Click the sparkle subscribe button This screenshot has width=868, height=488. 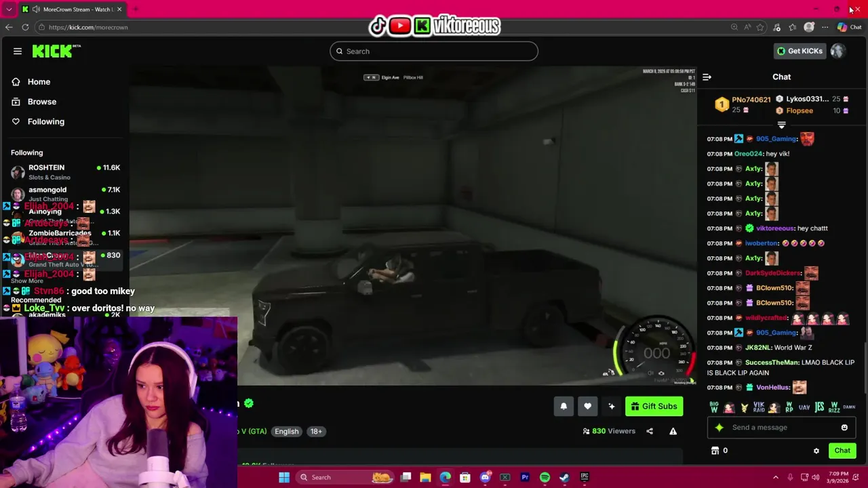[611, 406]
